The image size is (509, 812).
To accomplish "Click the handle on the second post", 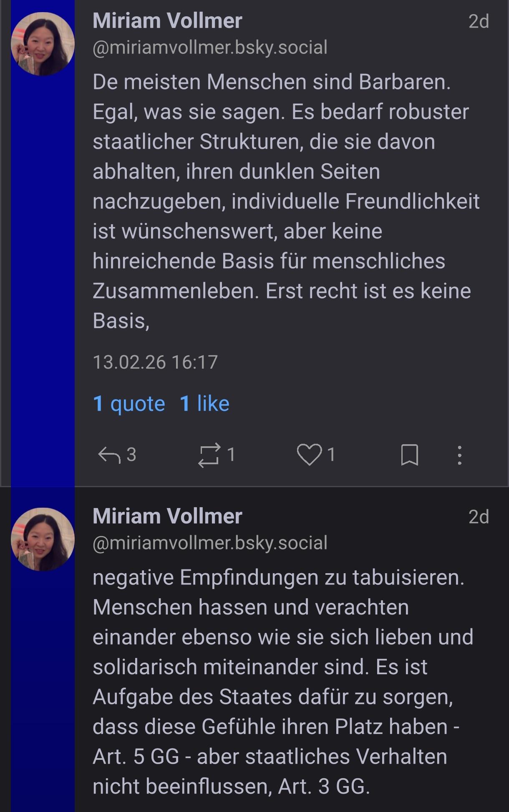I will click(x=210, y=543).
